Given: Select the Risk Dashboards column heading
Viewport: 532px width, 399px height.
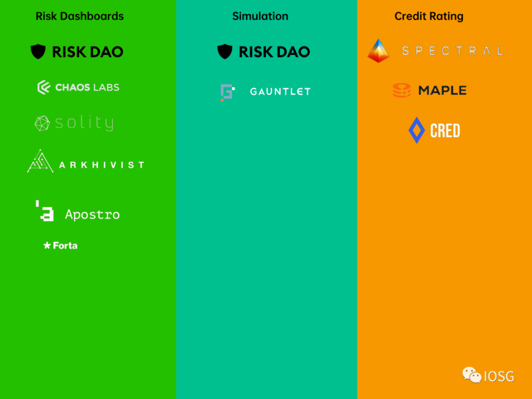Looking at the screenshot, I should point(80,16).
